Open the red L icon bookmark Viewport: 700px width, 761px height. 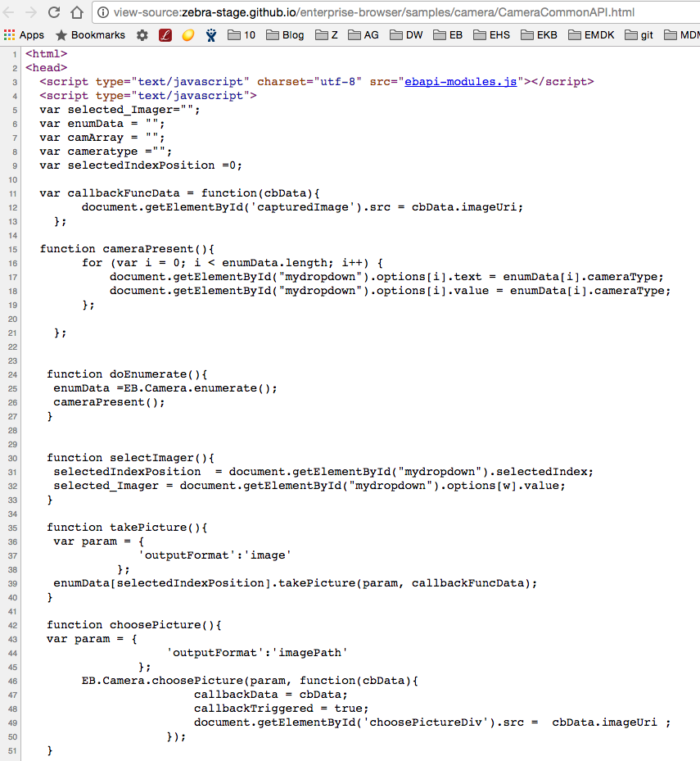pyautogui.click(x=165, y=35)
